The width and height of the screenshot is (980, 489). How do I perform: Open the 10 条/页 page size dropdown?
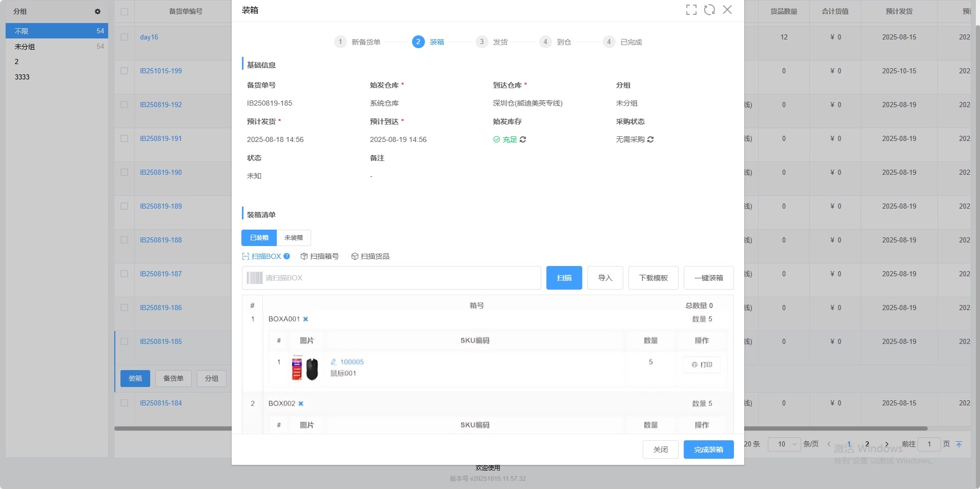click(x=784, y=444)
